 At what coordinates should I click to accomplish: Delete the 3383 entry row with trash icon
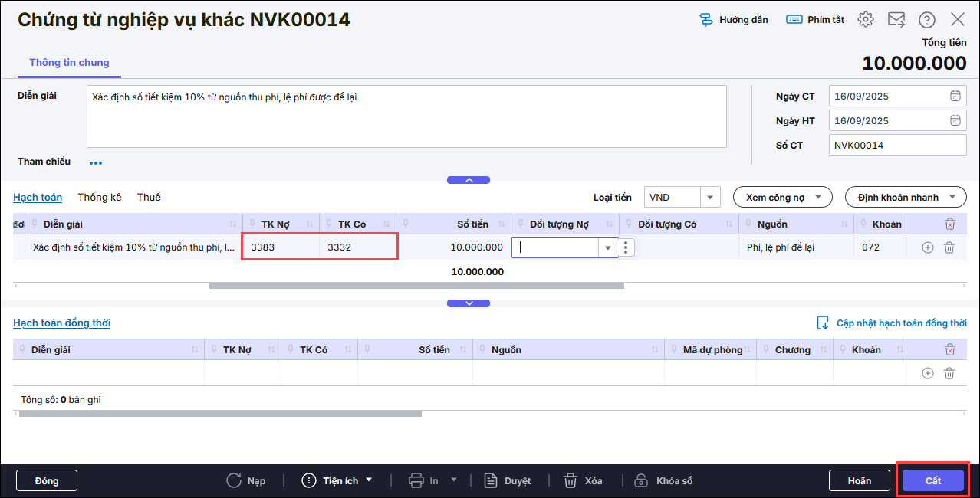coord(949,247)
